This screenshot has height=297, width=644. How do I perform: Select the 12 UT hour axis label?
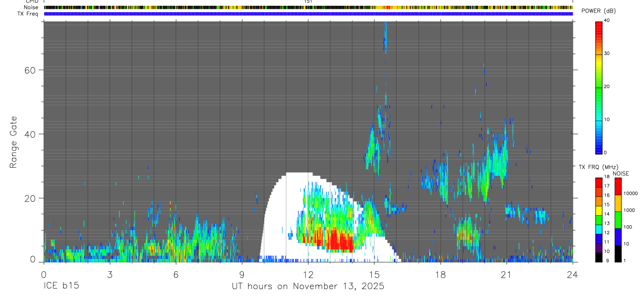click(308, 274)
